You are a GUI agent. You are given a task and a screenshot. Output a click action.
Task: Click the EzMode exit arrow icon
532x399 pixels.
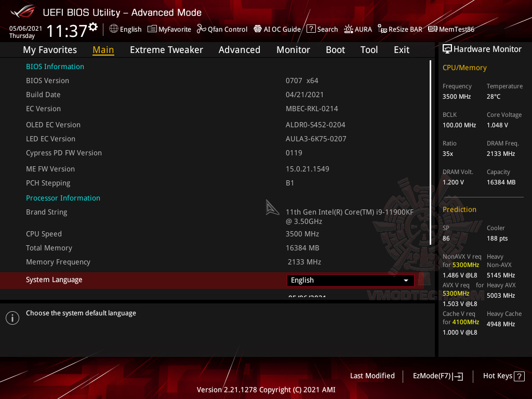pos(458,376)
